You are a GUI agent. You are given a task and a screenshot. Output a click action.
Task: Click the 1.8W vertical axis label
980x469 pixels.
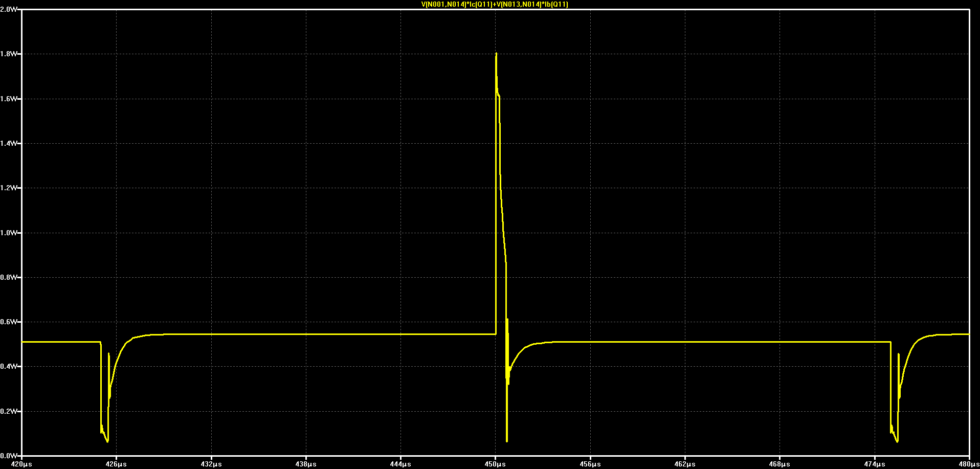(9, 54)
